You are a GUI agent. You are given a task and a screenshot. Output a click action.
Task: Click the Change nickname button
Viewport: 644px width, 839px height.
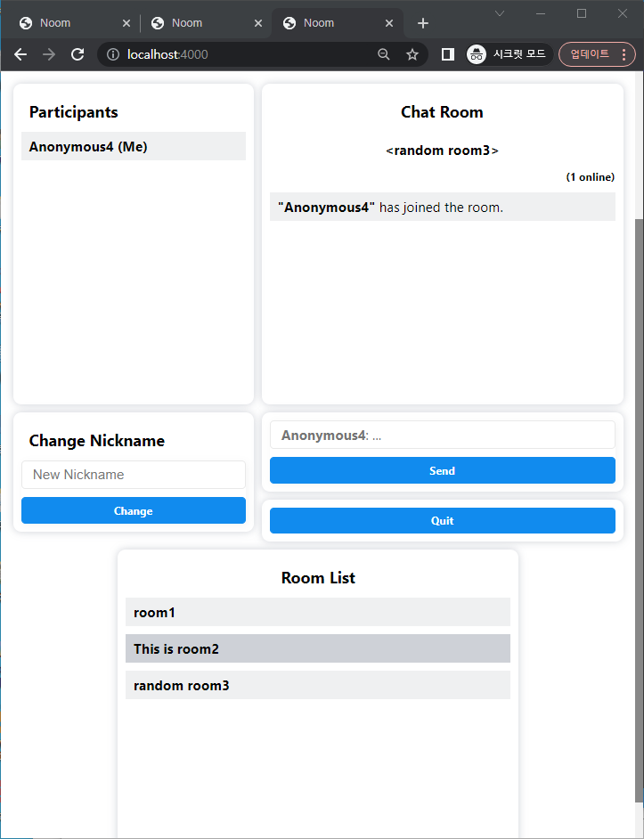point(133,511)
